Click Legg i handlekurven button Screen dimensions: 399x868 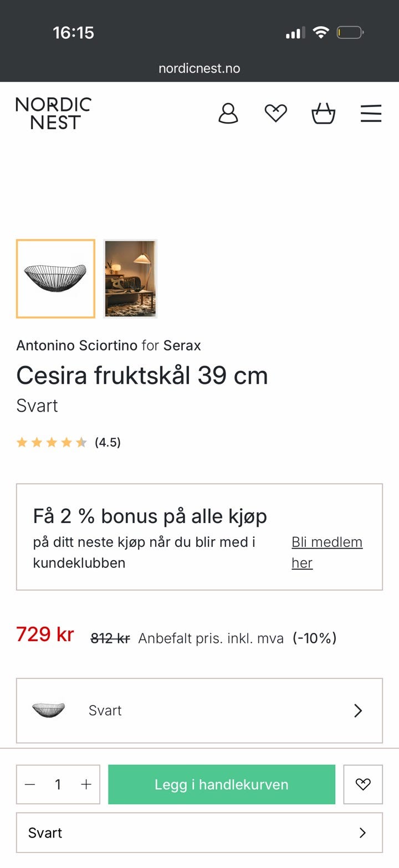(222, 784)
